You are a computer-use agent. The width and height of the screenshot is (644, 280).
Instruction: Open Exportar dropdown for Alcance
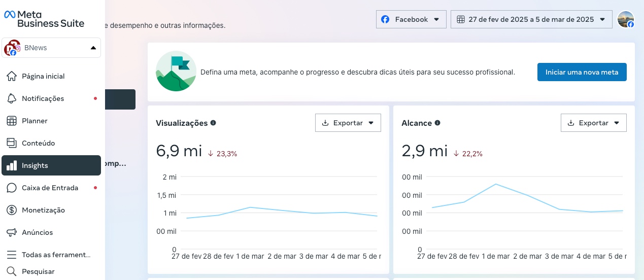click(x=594, y=123)
